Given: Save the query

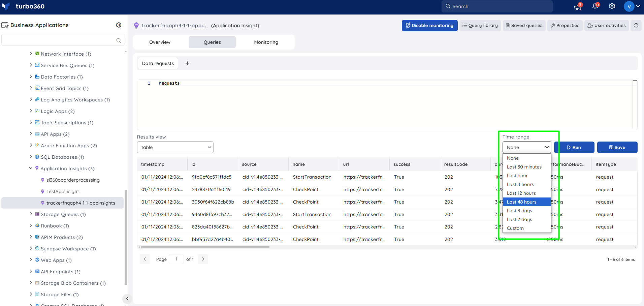Looking at the screenshot, I should 617,147.
